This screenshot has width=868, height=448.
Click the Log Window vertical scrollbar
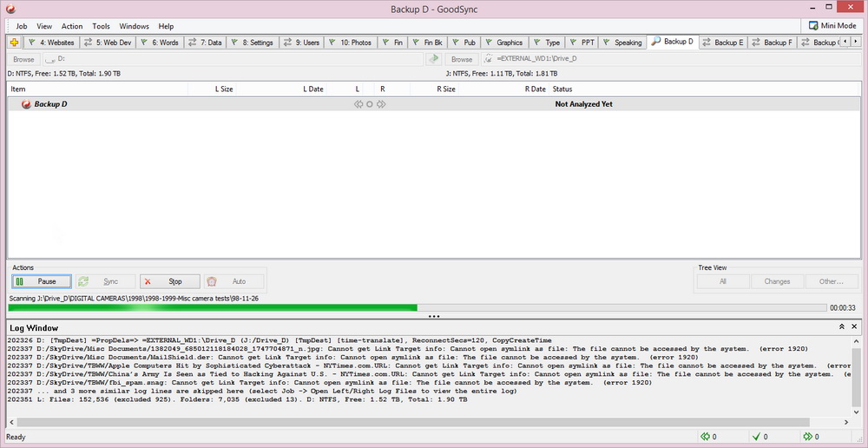pyautogui.click(x=856, y=376)
